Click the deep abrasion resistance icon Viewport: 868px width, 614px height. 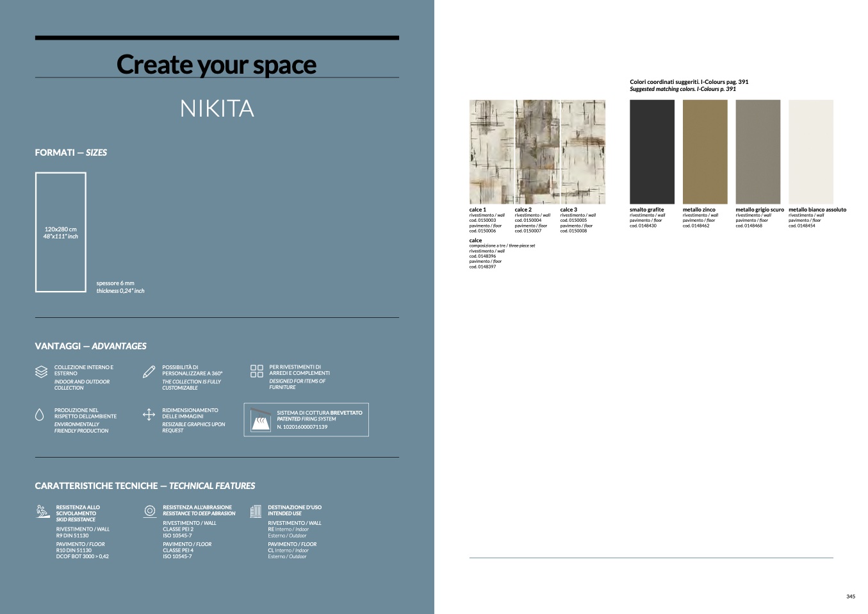(150, 511)
